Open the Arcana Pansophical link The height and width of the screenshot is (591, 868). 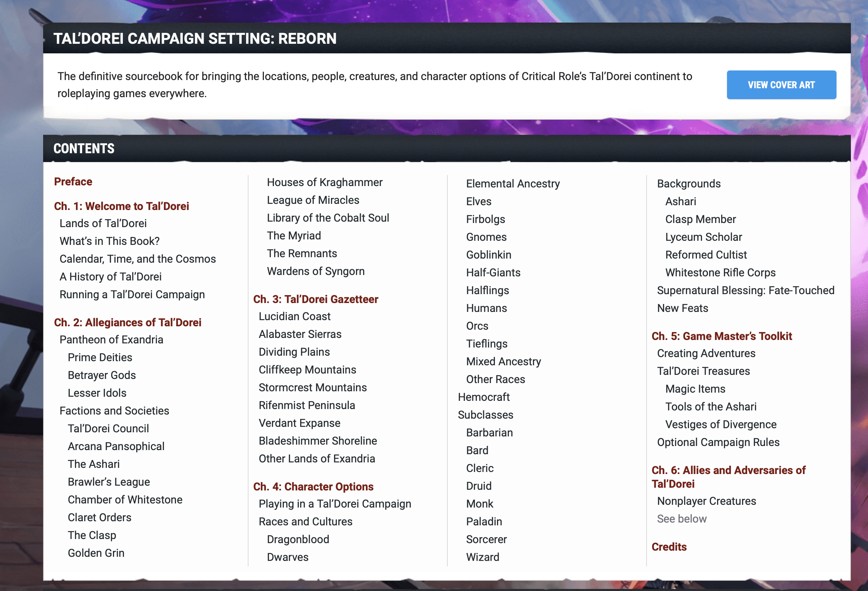click(x=116, y=446)
